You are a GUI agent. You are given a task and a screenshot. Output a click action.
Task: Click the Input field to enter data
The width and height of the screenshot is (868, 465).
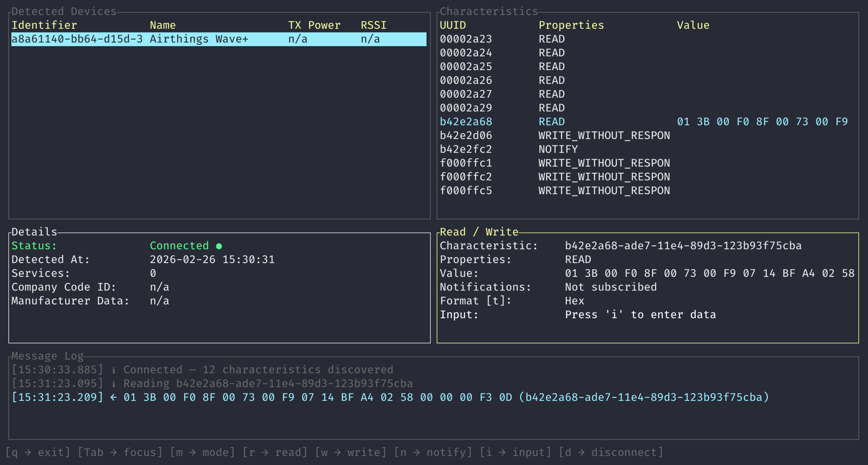tap(640, 315)
